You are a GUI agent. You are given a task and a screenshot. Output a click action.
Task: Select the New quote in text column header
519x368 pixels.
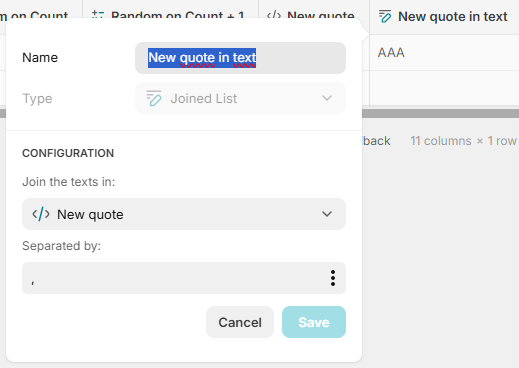point(444,17)
